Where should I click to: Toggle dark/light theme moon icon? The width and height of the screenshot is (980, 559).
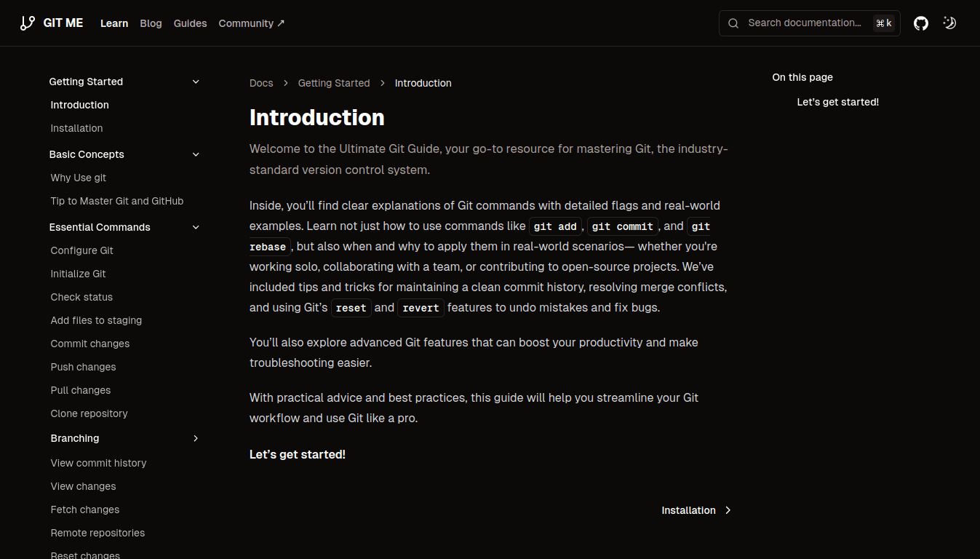949,23
